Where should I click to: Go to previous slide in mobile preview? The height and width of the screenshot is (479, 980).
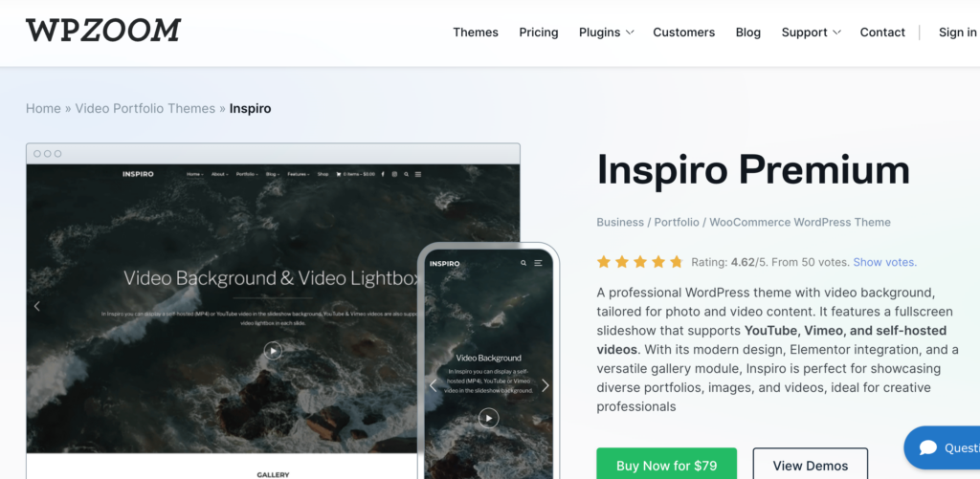433,385
